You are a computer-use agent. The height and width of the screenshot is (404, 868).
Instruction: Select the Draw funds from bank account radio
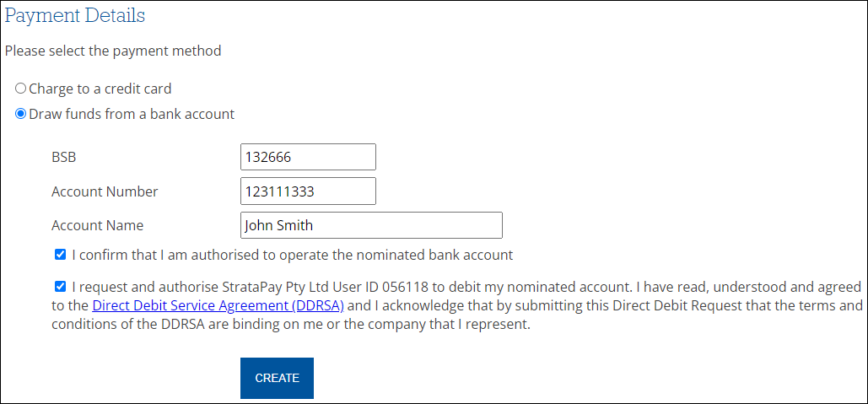[x=20, y=114]
